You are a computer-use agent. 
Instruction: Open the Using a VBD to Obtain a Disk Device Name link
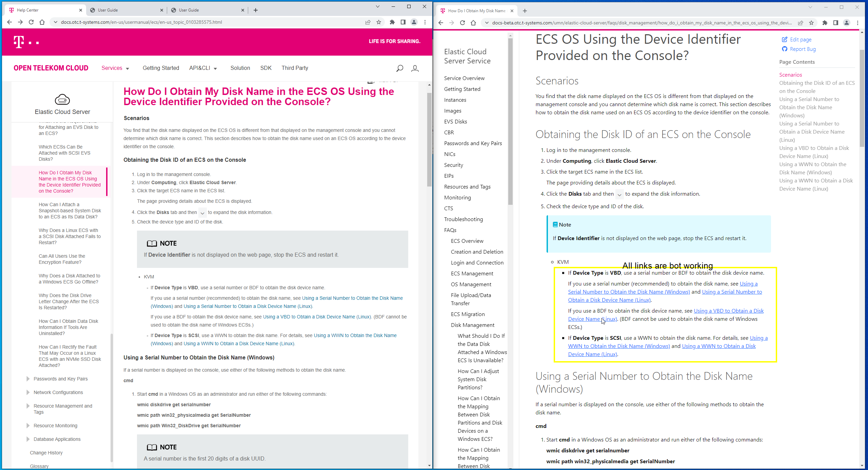[729, 311]
